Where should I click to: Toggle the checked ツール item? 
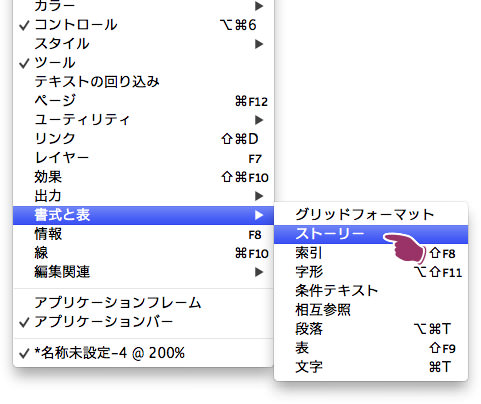coord(143,63)
